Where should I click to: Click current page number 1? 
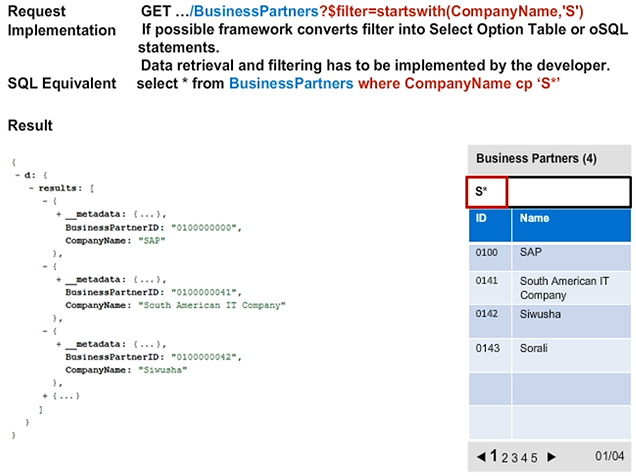[x=494, y=457]
